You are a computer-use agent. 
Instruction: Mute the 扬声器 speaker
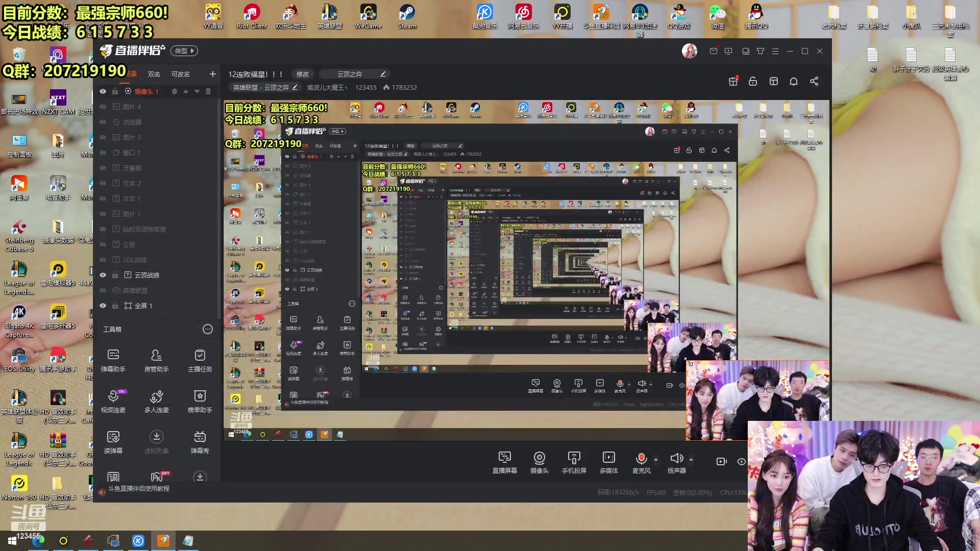coord(677,462)
